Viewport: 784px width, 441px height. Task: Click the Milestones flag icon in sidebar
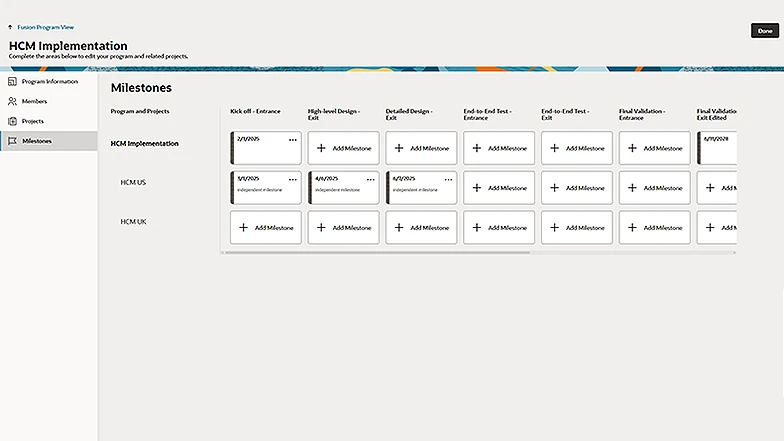pos(12,141)
